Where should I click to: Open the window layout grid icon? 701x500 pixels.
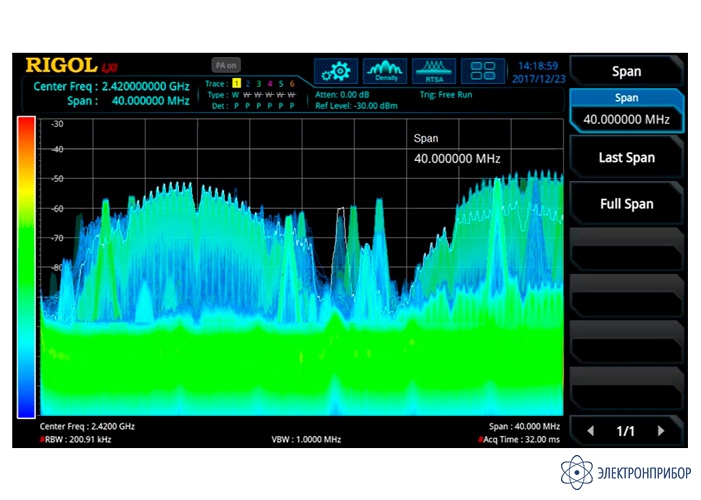482,71
